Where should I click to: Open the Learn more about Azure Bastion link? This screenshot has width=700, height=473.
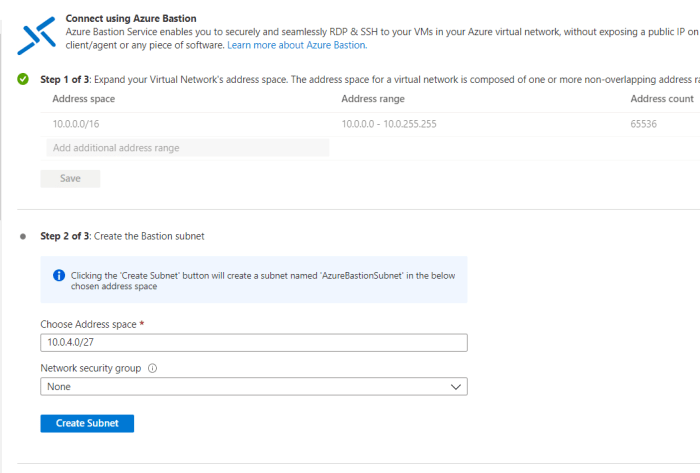[297, 45]
